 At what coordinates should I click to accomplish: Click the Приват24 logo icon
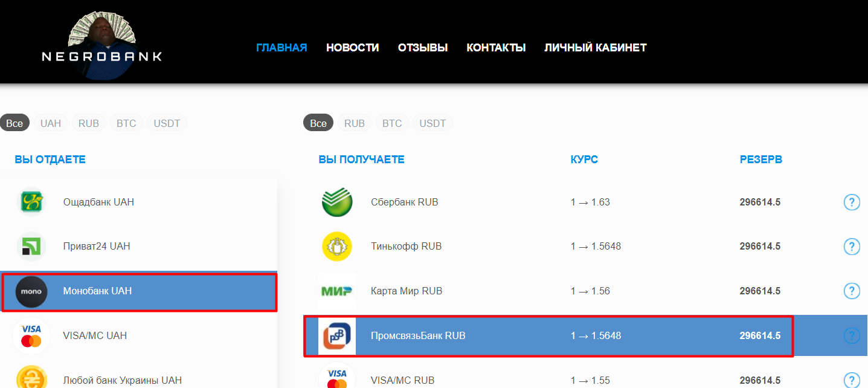click(31, 247)
